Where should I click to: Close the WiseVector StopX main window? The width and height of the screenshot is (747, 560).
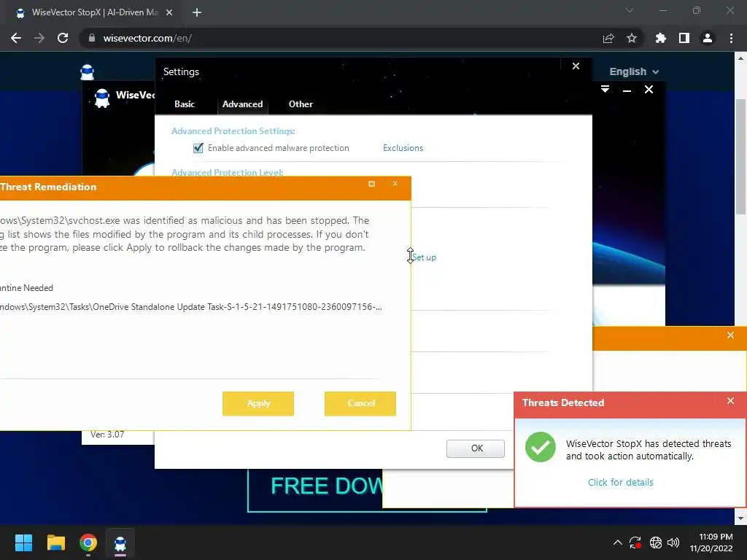coord(649,90)
